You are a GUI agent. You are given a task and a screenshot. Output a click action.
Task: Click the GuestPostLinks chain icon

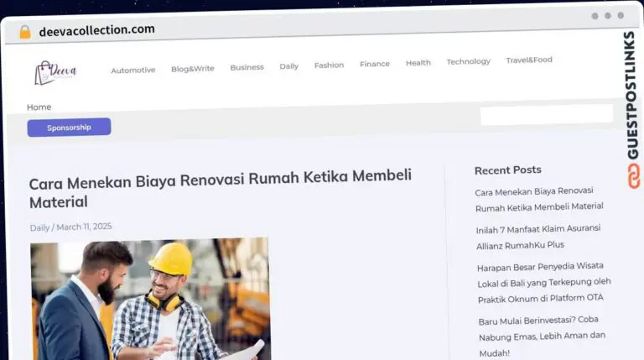click(633, 175)
